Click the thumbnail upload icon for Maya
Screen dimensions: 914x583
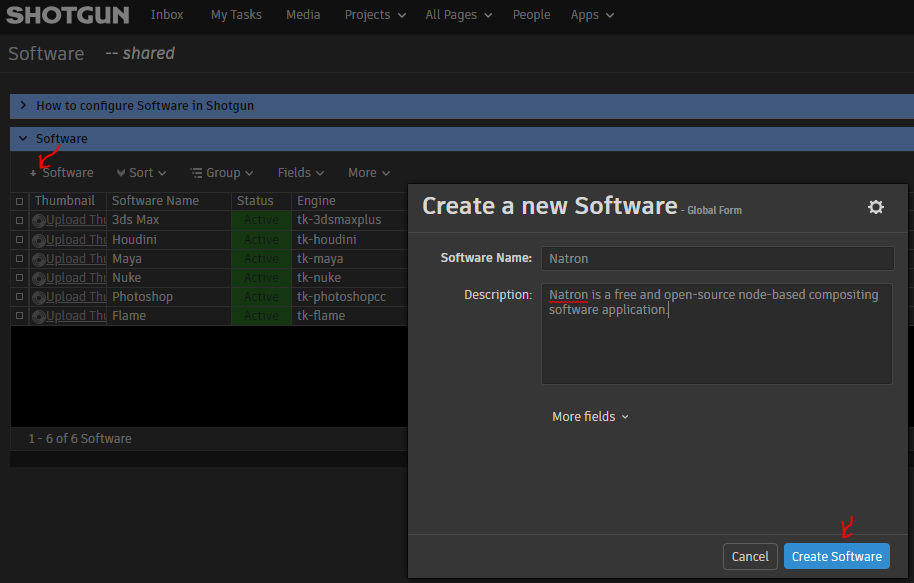click(39, 259)
